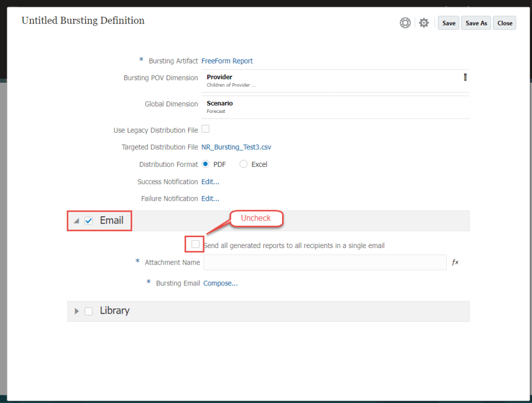This screenshot has width=532, height=403.
Task: Enable the Library section checkbox
Action: point(89,311)
